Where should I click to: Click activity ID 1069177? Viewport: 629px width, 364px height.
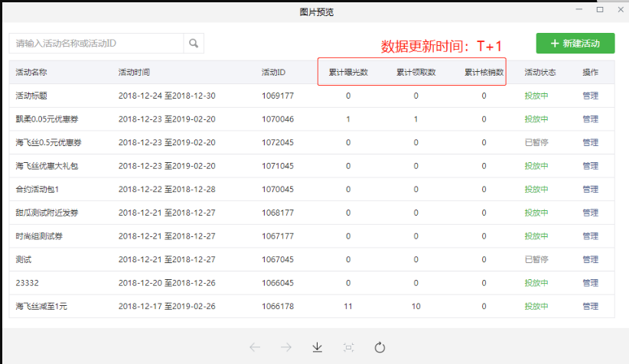278,96
